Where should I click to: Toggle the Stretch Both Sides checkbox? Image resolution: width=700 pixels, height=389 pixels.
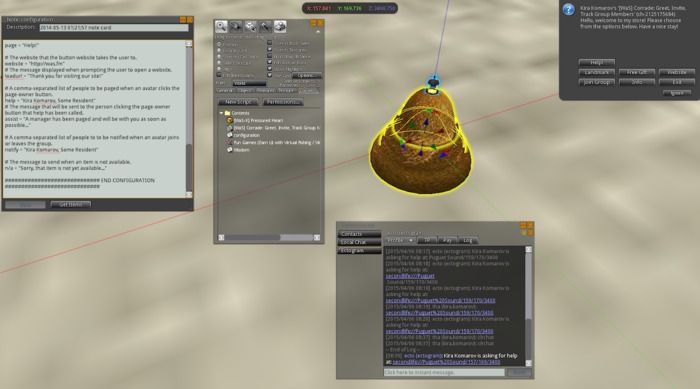pyautogui.click(x=270, y=43)
